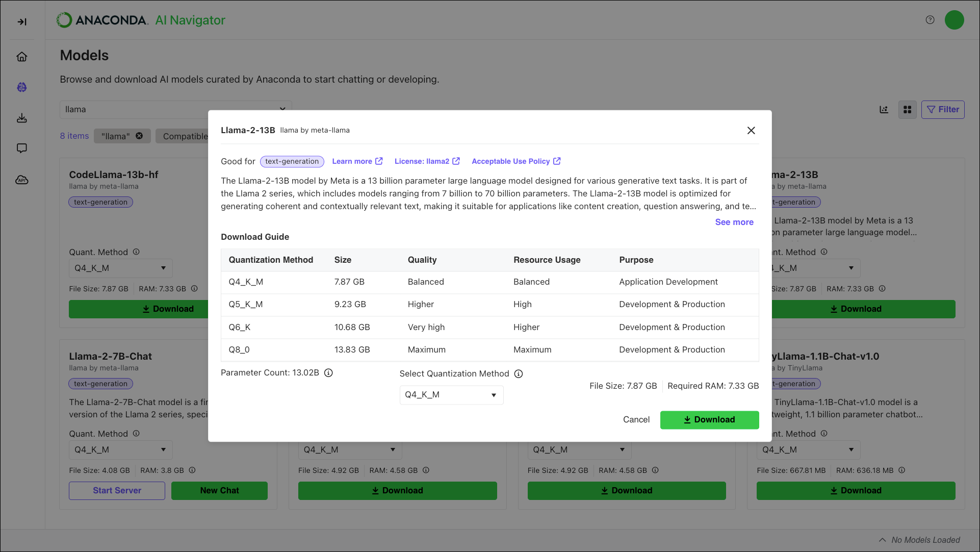Click the llama search input field
Image resolution: width=980 pixels, height=552 pixels.
click(175, 110)
